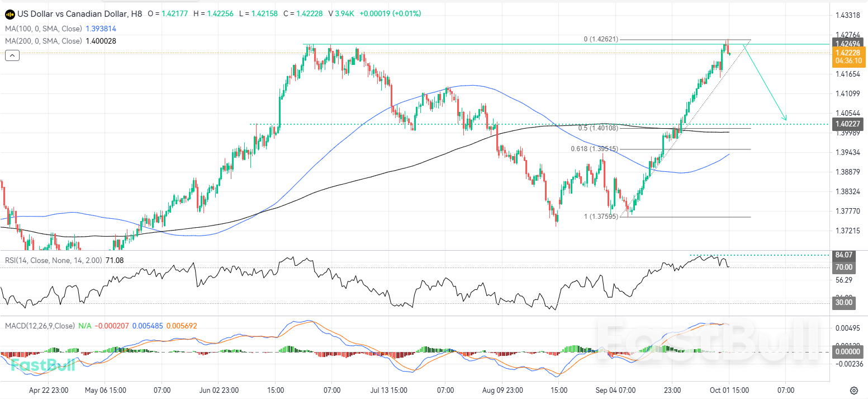Click the RSI '84.07' level tag
This screenshot has width=868, height=399.
(x=844, y=255)
